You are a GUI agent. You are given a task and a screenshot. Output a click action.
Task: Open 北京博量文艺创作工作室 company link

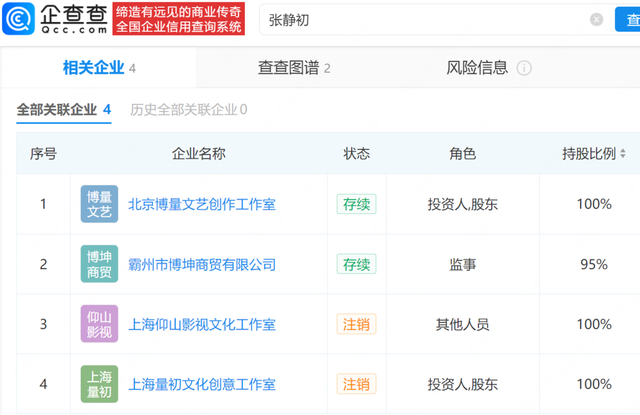pyautogui.click(x=202, y=204)
